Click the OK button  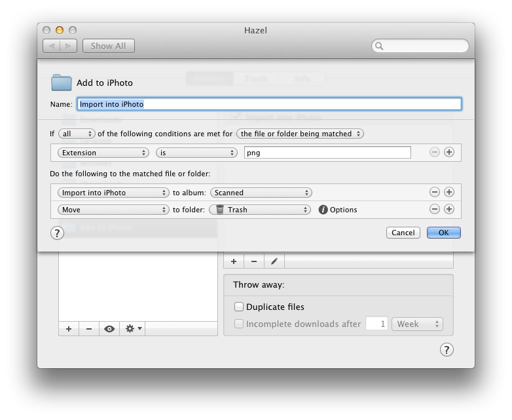pyautogui.click(x=443, y=233)
